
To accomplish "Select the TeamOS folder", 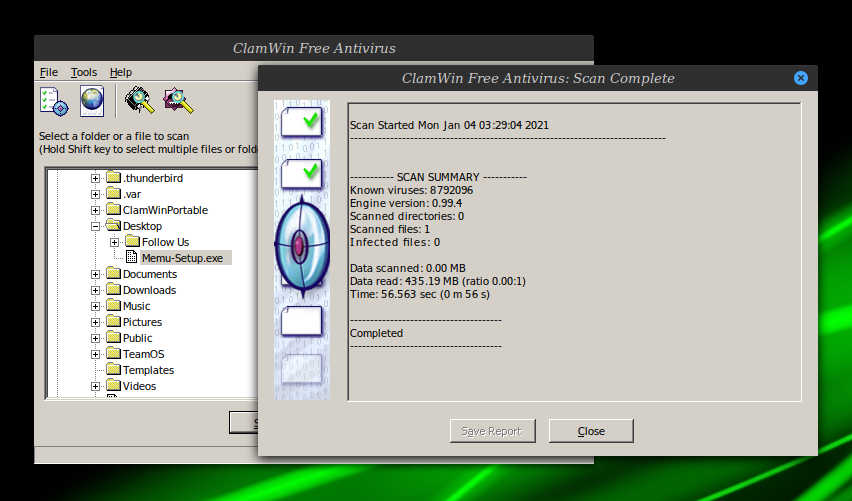I will [x=143, y=354].
